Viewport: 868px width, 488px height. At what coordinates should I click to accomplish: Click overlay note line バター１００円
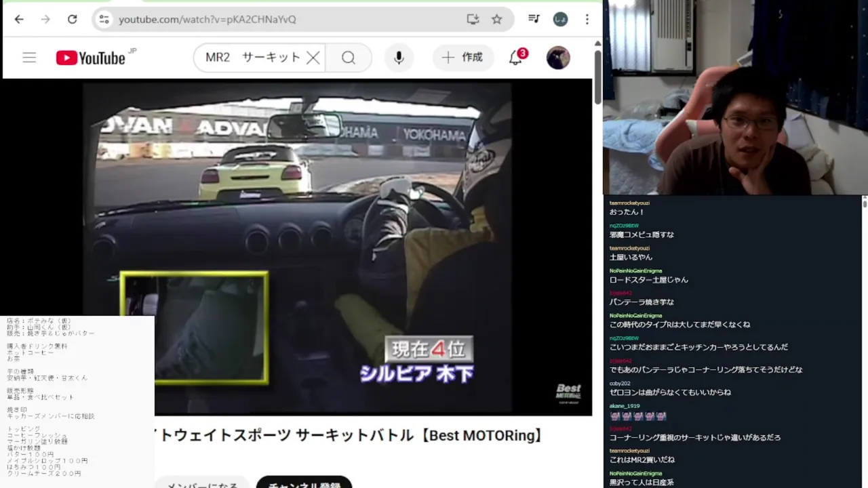(x=31, y=454)
